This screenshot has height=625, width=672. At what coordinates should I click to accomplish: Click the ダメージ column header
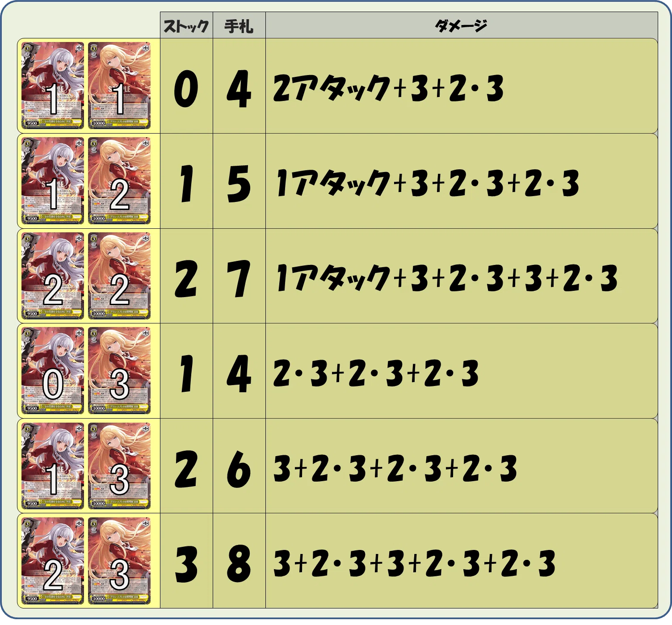coord(462,26)
